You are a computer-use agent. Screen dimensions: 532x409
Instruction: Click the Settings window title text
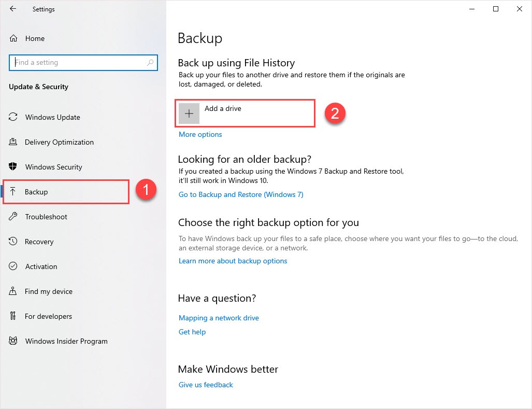(44, 9)
